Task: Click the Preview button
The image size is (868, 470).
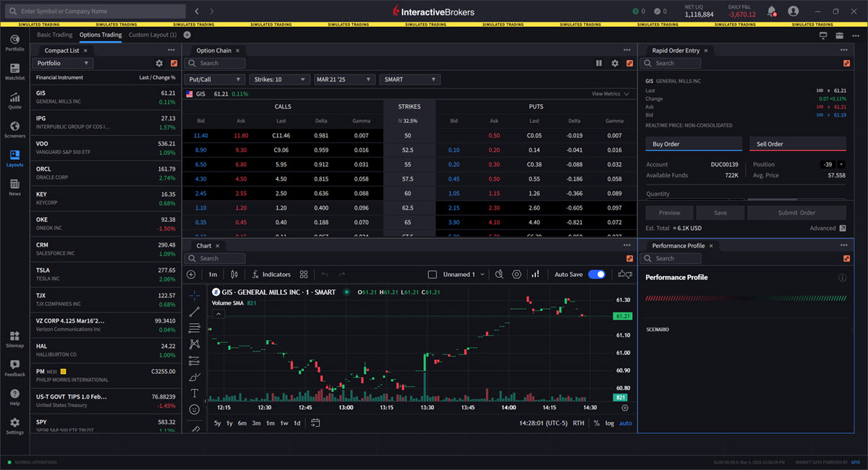Action: point(669,213)
